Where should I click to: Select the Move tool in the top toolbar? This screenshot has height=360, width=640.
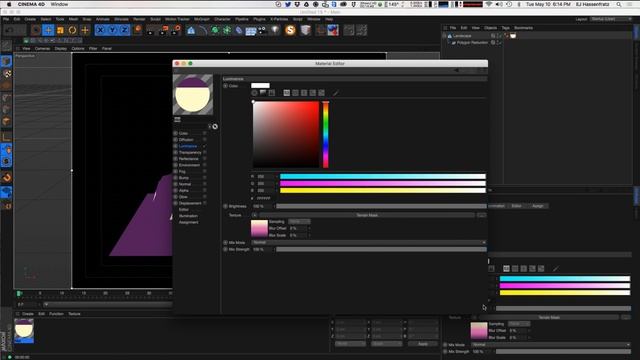point(48,30)
